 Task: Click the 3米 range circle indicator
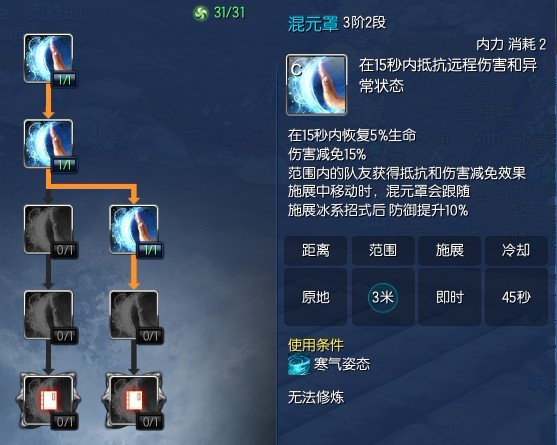point(383,297)
